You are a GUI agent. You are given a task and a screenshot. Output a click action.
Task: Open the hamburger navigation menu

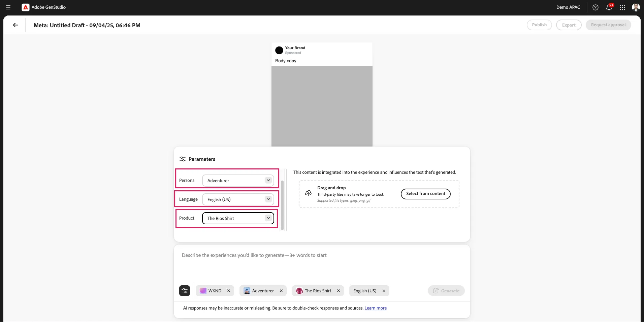pyautogui.click(x=8, y=7)
